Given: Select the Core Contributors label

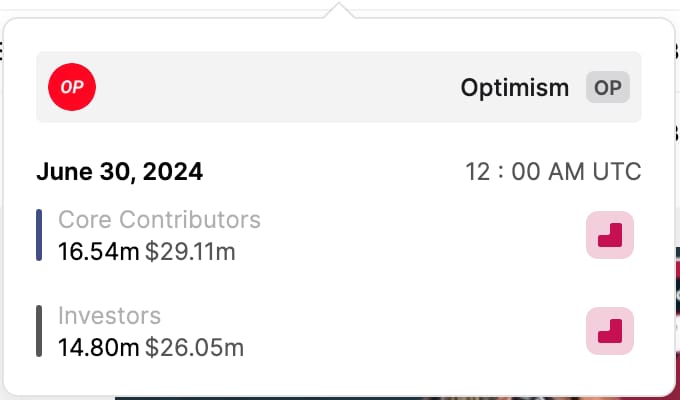Looking at the screenshot, I should [159, 219].
